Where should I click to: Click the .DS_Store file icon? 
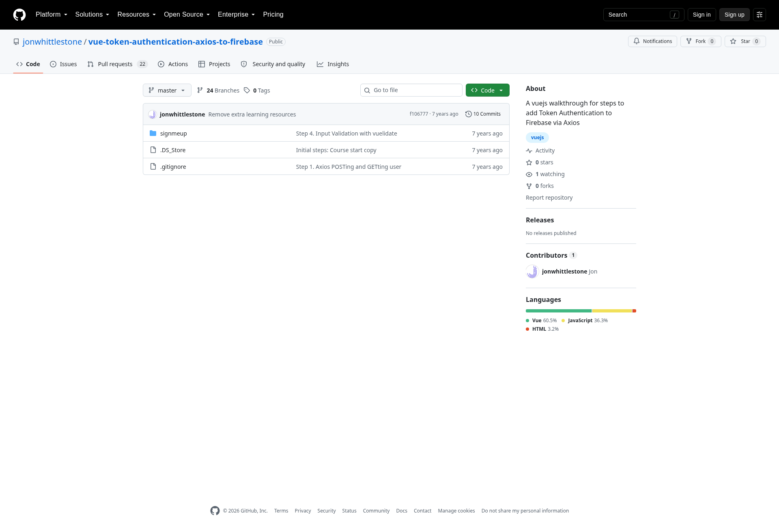(x=153, y=150)
